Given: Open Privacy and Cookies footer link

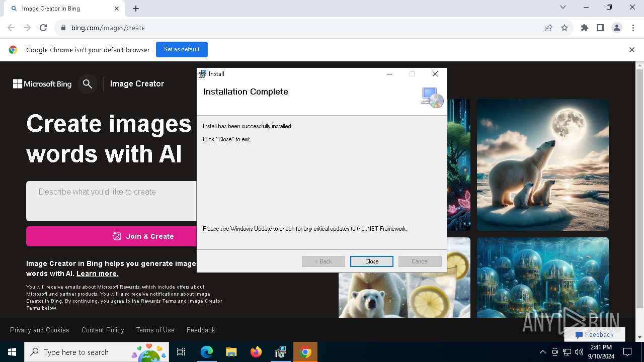Looking at the screenshot, I should (x=40, y=330).
